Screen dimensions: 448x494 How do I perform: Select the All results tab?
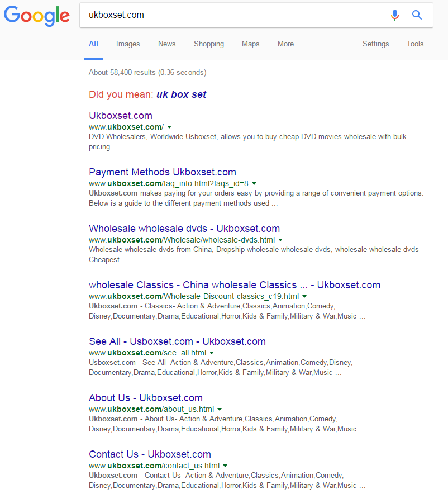[93, 44]
